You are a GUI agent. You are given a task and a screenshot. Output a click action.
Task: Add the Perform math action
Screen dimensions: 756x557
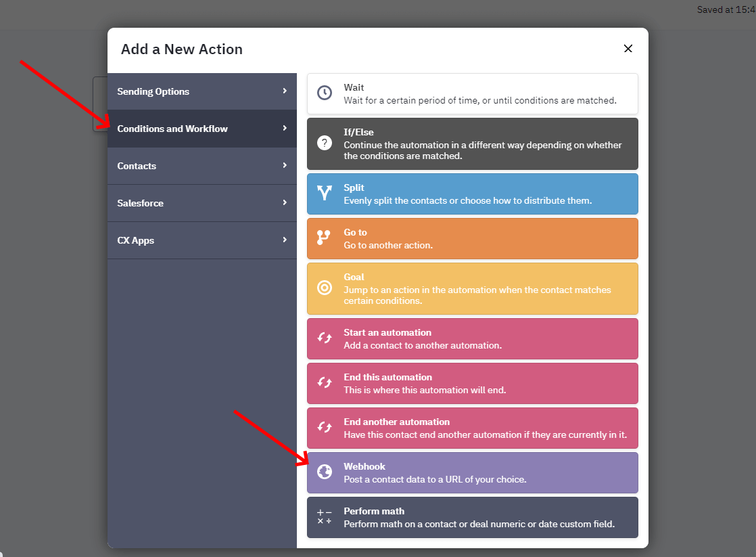coord(472,517)
